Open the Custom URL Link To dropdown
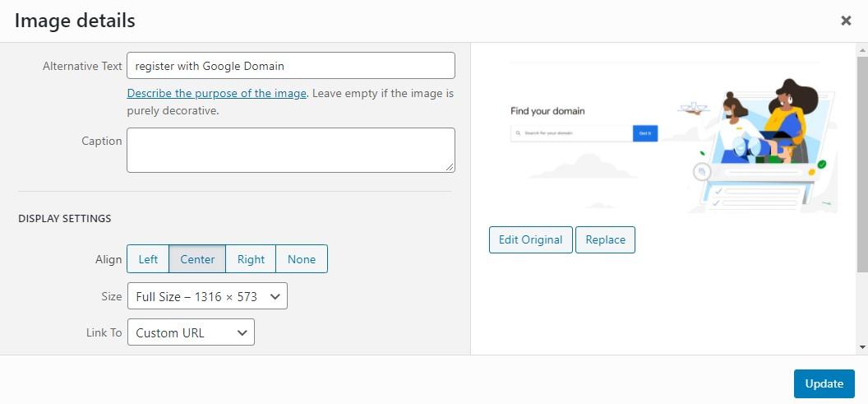Screen dimensions: 868x404 pos(191,332)
